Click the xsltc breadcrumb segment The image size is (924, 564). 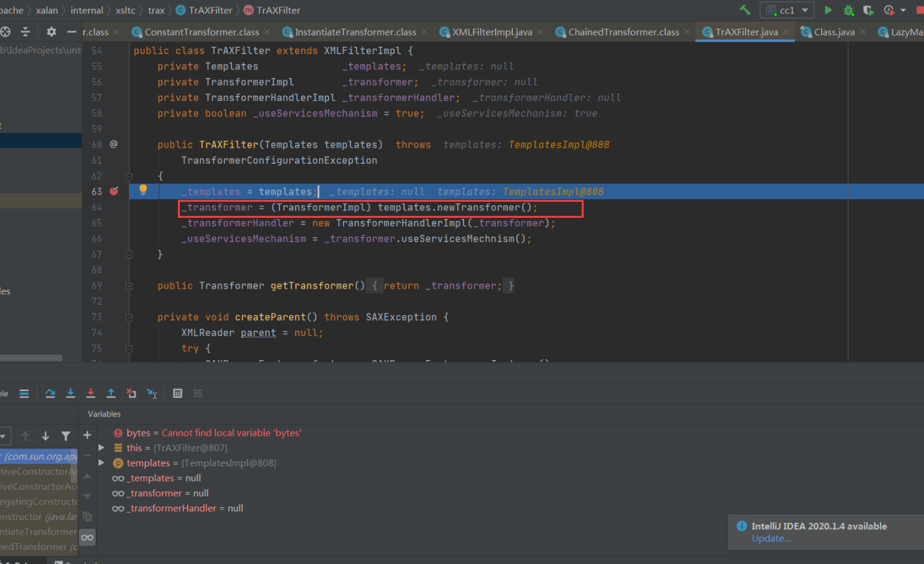[126, 10]
